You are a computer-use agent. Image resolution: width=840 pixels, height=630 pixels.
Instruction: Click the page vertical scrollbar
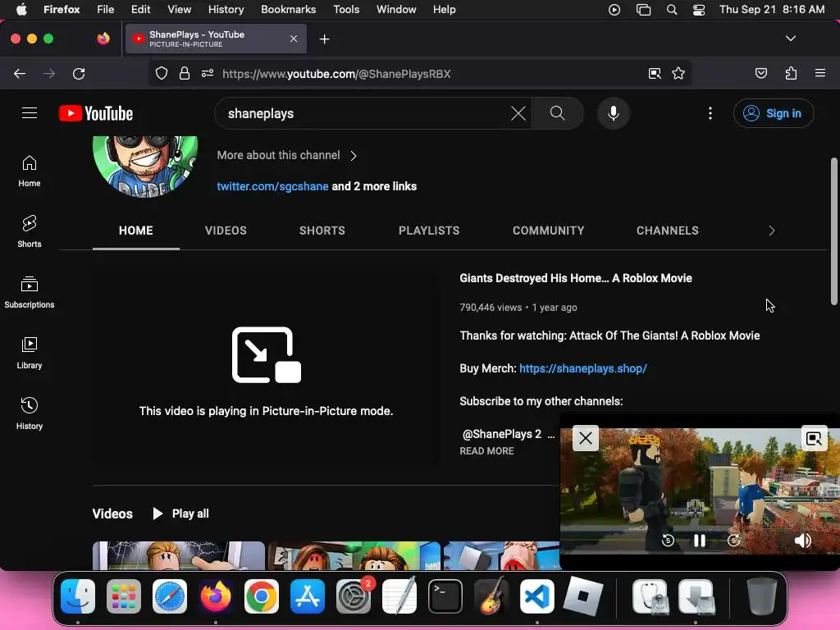coord(833,231)
